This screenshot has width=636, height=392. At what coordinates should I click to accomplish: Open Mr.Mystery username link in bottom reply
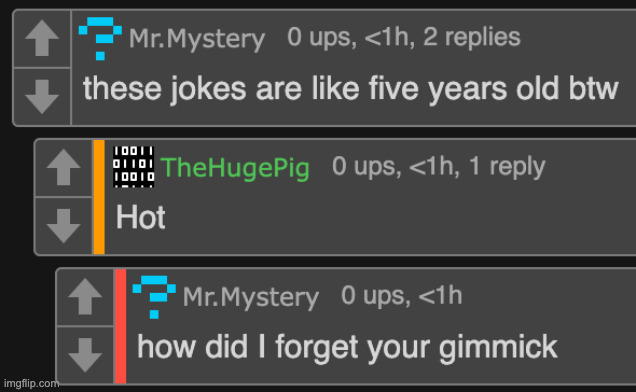(251, 297)
